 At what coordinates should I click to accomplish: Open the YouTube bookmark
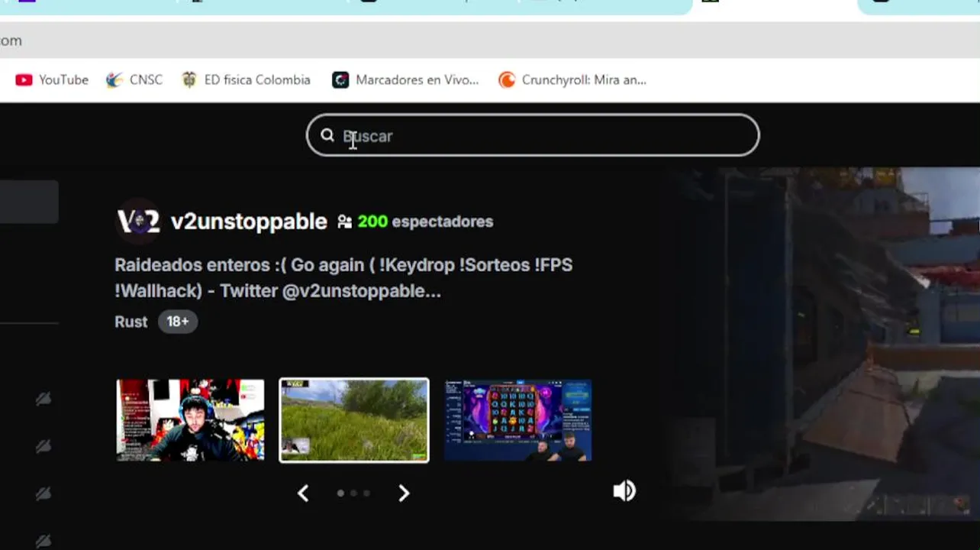pyautogui.click(x=52, y=79)
